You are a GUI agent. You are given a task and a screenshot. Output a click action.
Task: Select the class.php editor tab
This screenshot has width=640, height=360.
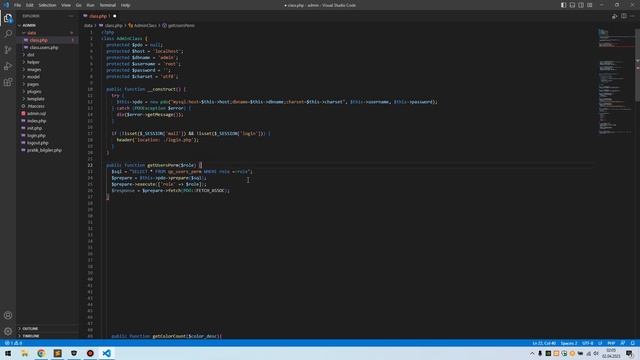tap(98, 16)
